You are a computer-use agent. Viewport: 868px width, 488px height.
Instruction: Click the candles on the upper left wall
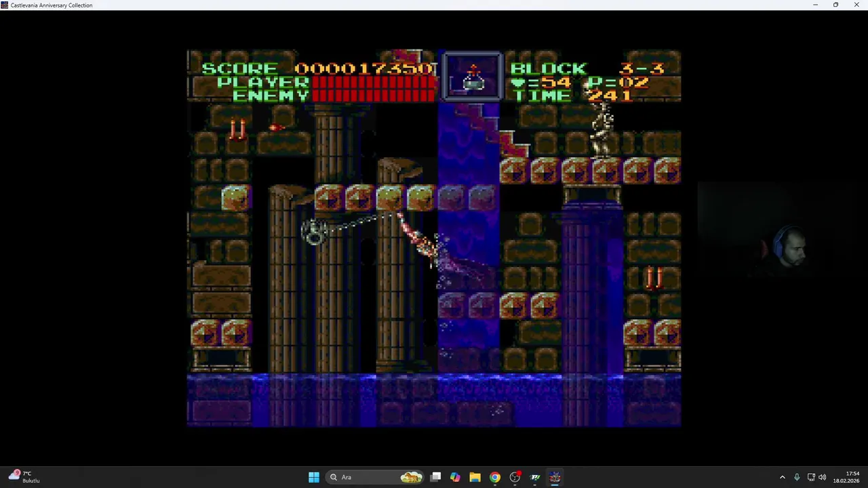pyautogui.click(x=237, y=129)
